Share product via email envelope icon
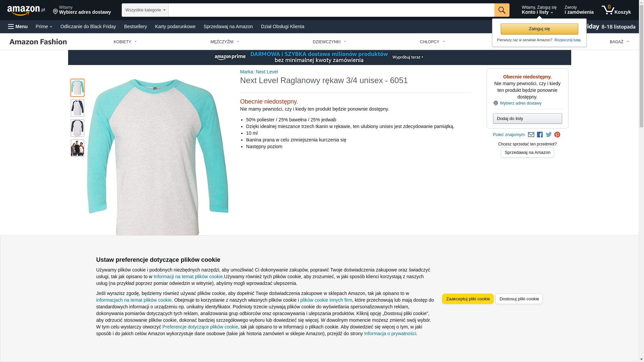 [531, 135]
